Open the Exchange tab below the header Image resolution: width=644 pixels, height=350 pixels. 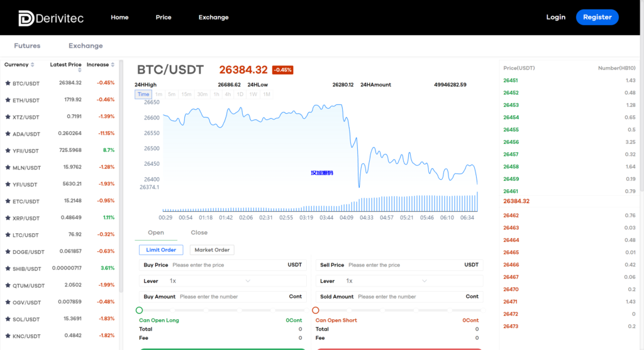[x=86, y=46]
